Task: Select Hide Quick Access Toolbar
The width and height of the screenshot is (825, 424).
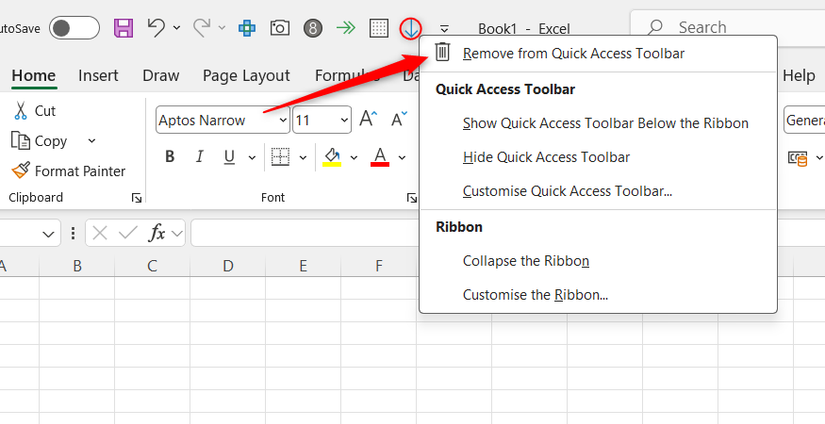Action: 598,157
